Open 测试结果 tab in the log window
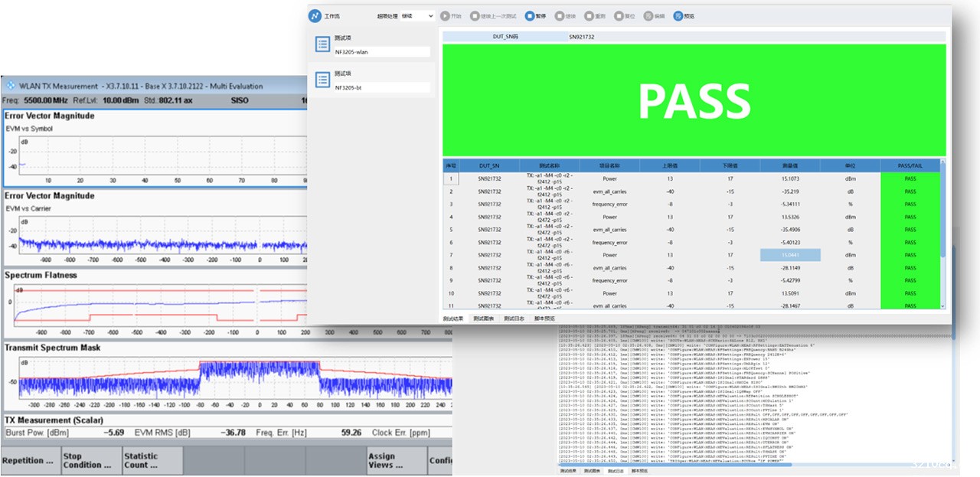980x477 pixels. [568, 471]
